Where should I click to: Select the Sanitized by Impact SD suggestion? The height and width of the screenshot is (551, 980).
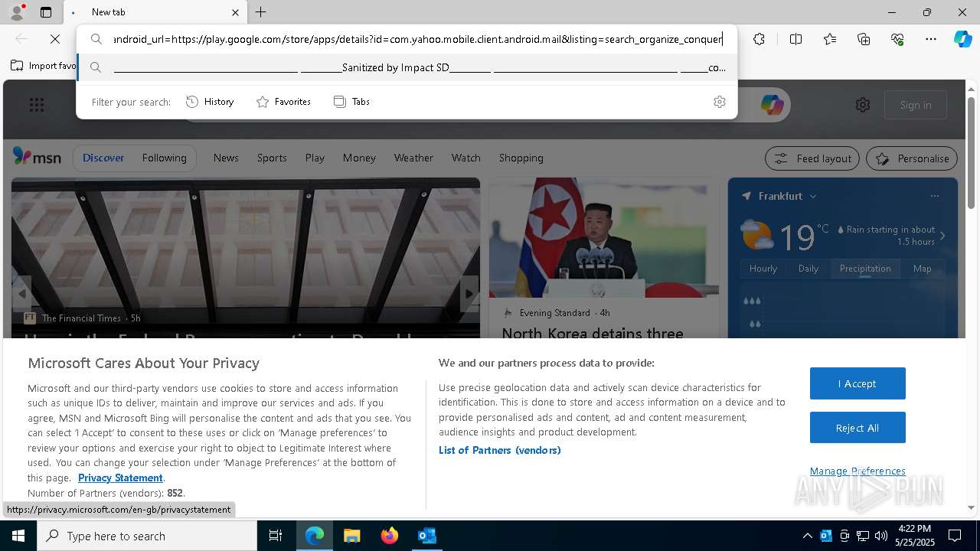(407, 67)
